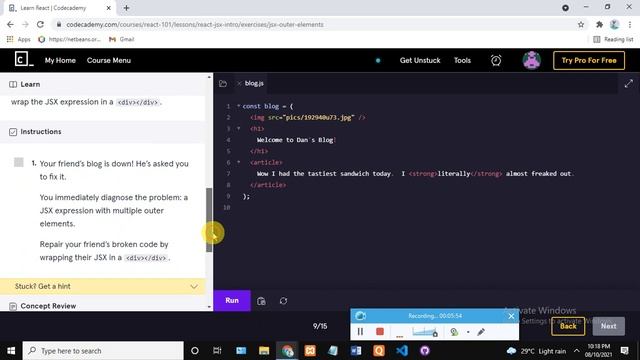Open the file explorer folder icon beside blog.js
640x360 pixels.
(x=223, y=84)
